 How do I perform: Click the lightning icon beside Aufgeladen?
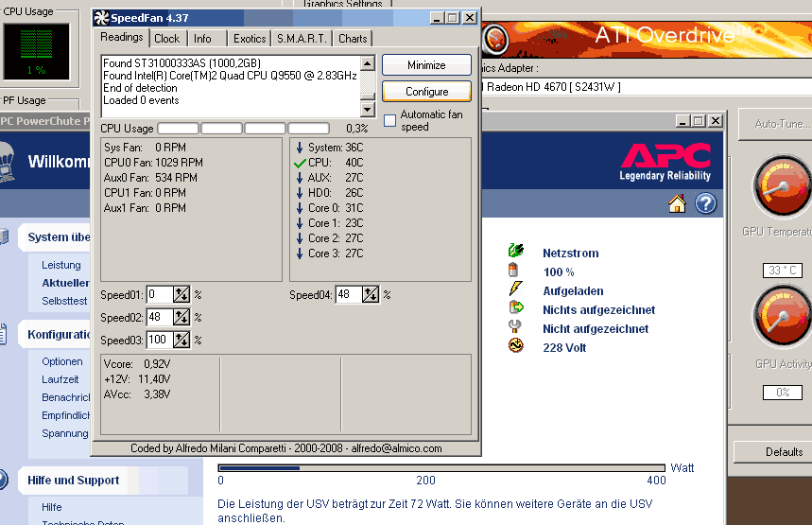pyautogui.click(x=516, y=289)
